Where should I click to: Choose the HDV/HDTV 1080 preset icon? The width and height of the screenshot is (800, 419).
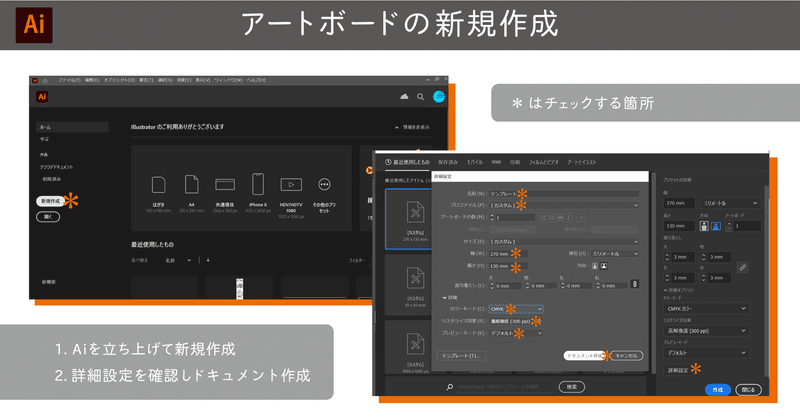291,184
